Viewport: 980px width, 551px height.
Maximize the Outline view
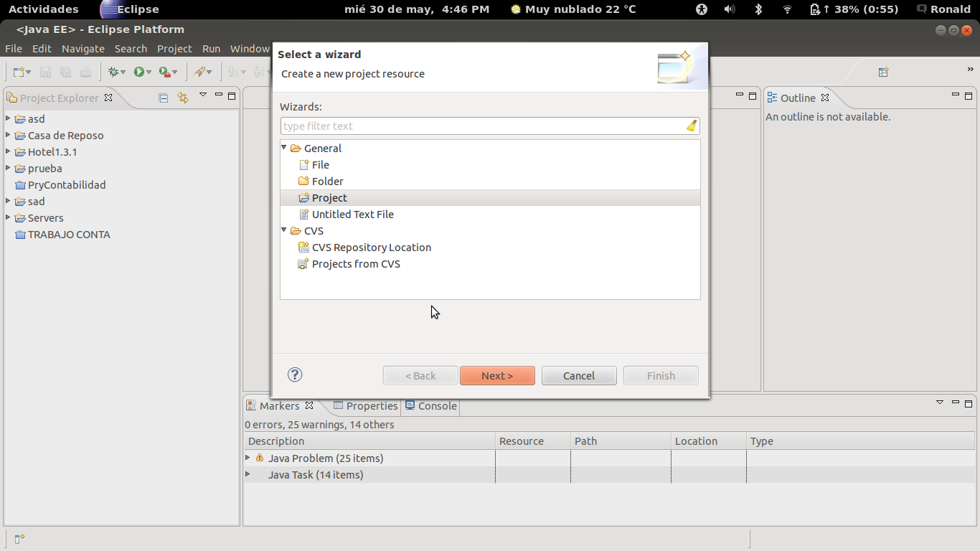[x=969, y=95]
